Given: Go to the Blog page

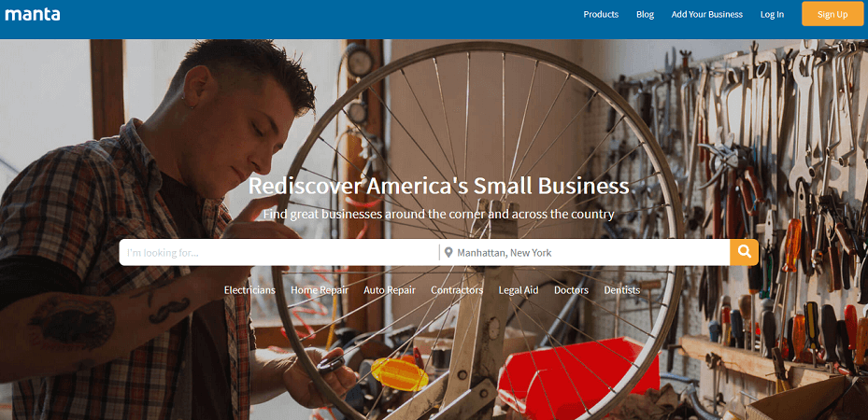Looking at the screenshot, I should (645, 14).
